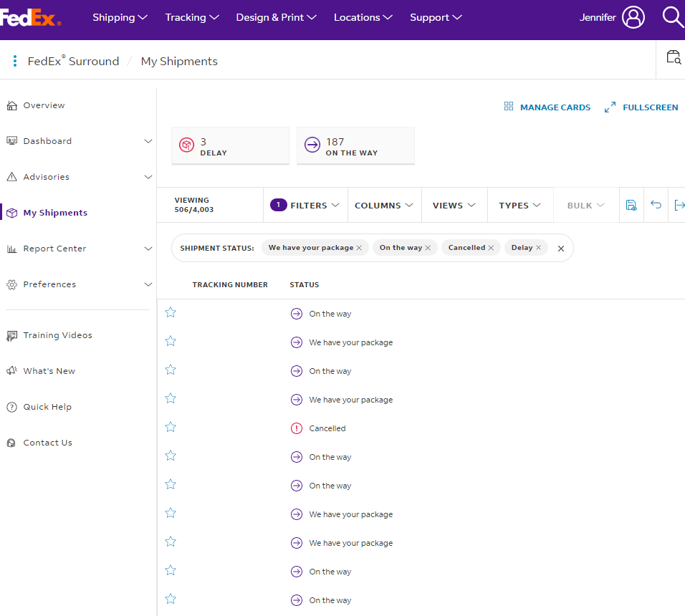Click the Jennifer account name
The image size is (685, 616).
[597, 17]
